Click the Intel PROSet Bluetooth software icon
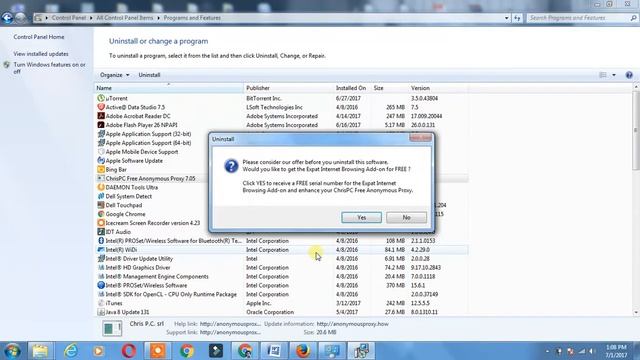This screenshot has height=360, width=640. (x=101, y=241)
